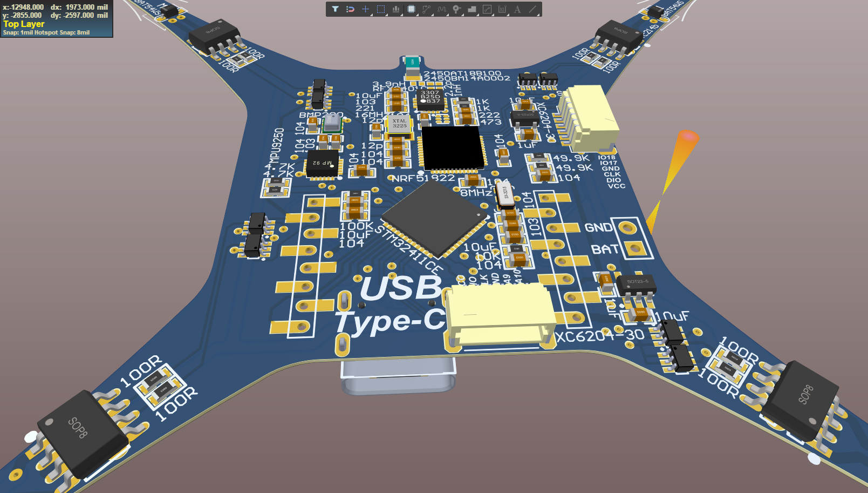
Task: Click the 8MHz crystal label
Action: 476,193
